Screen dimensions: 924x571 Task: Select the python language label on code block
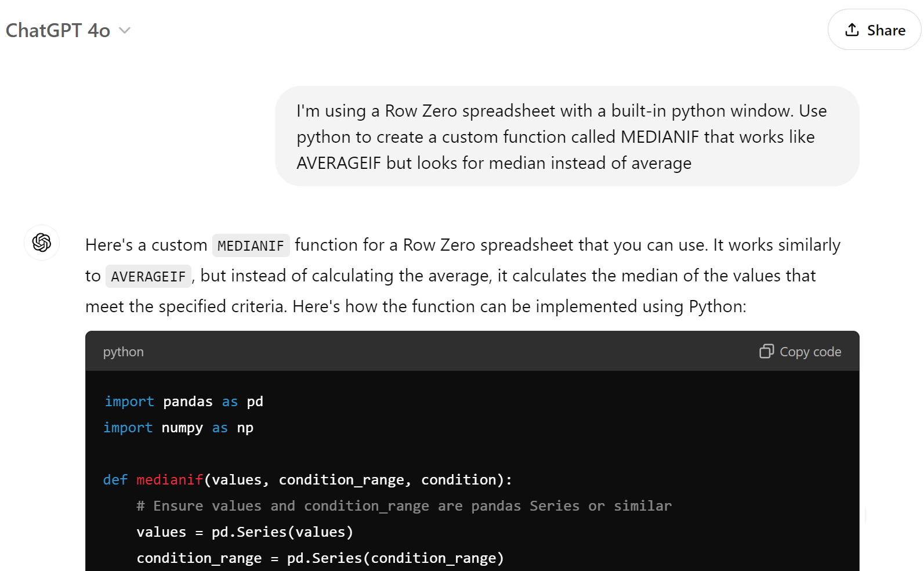123,352
